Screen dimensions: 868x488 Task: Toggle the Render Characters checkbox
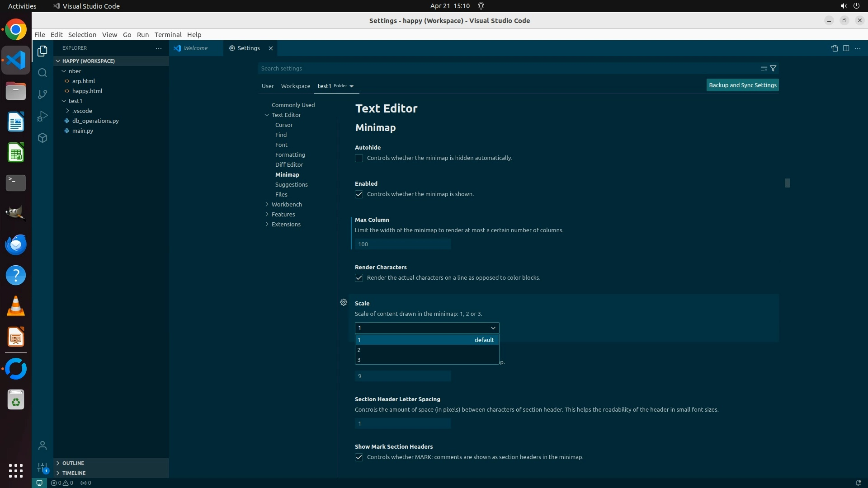[x=359, y=278]
